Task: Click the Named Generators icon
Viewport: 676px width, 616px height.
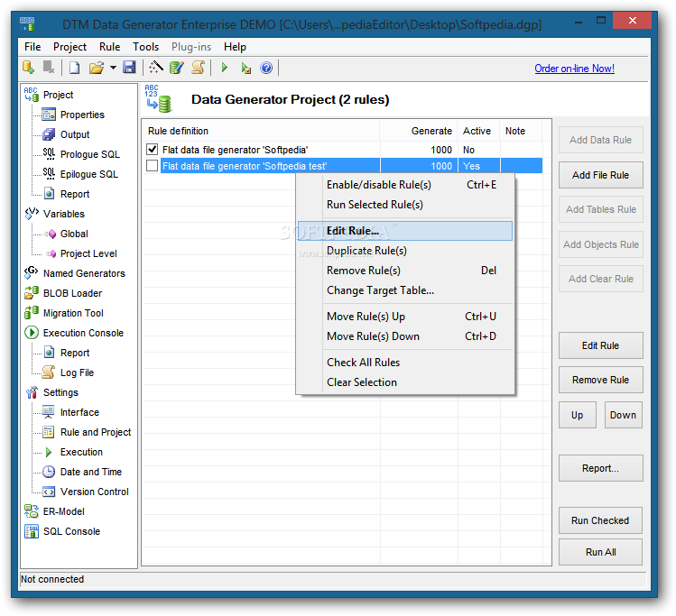Action: (32, 272)
